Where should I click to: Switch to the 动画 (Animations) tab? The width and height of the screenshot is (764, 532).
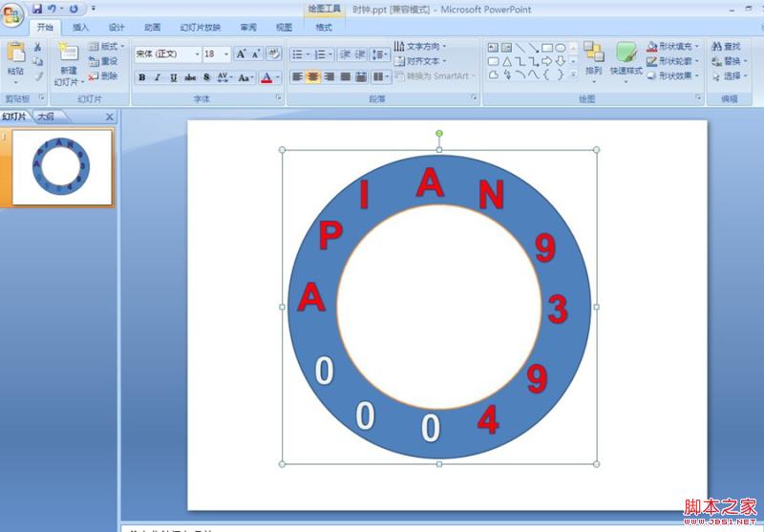(x=153, y=28)
